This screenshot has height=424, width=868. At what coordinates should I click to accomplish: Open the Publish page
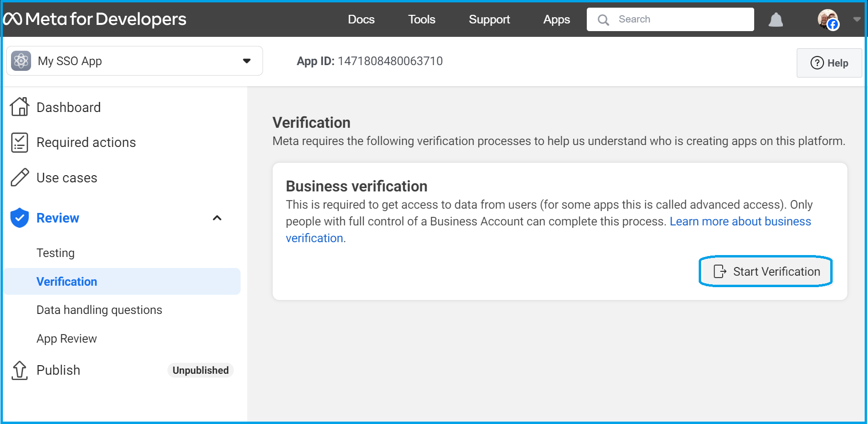click(x=58, y=370)
